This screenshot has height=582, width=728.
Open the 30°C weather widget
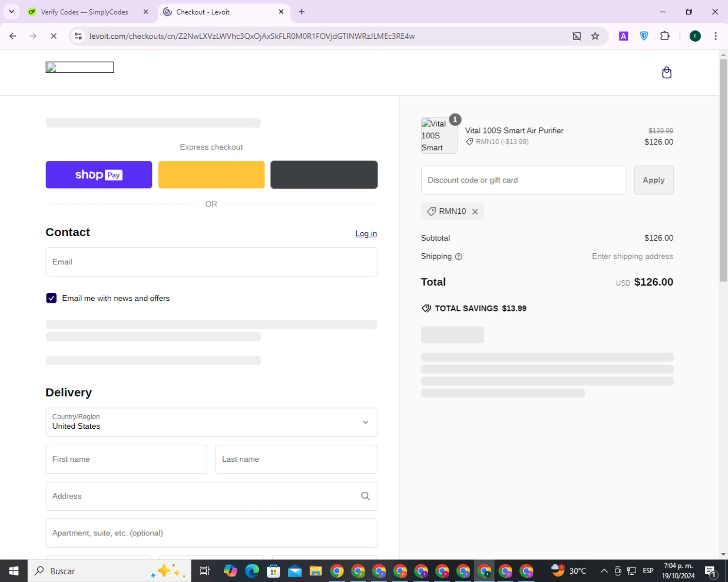(569, 571)
